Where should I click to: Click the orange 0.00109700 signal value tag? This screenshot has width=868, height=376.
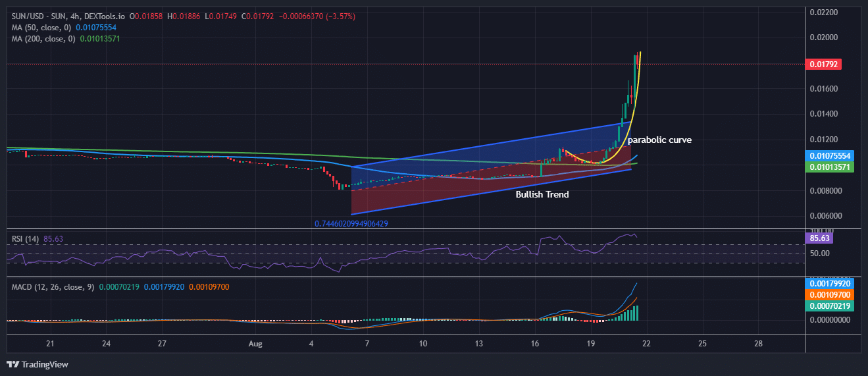click(829, 295)
